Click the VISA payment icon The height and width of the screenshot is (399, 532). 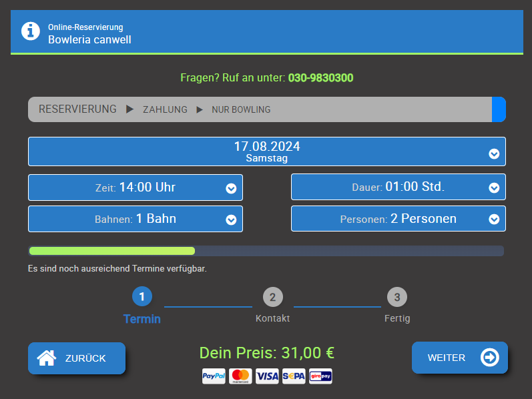pos(267,376)
